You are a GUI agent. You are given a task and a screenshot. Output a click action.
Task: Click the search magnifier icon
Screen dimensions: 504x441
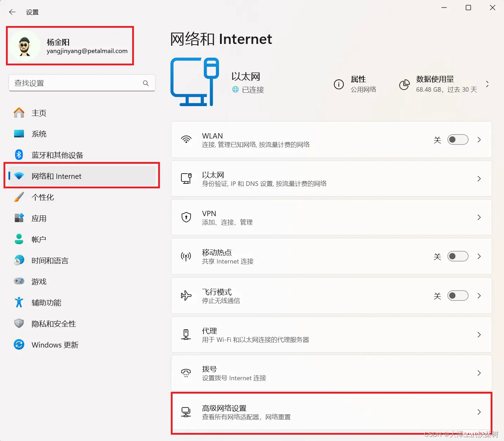(x=146, y=83)
